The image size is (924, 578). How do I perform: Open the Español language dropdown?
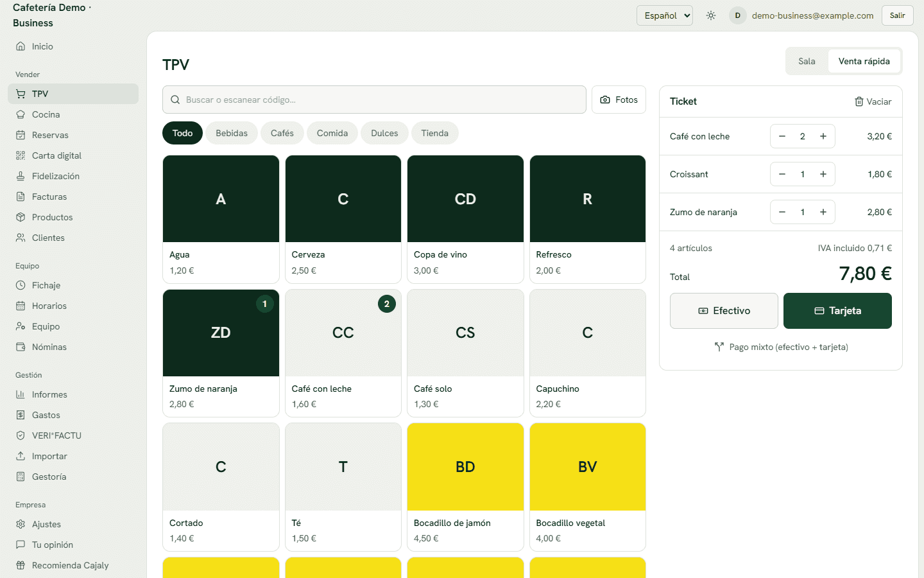665,15
